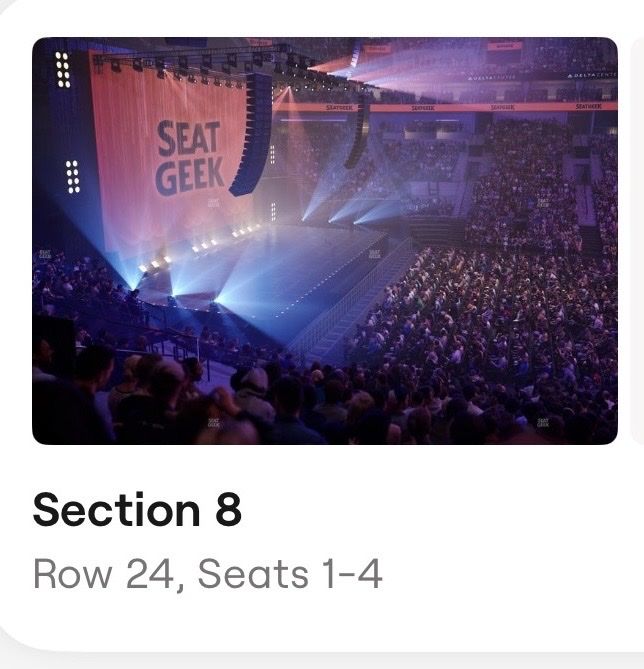Show the next listing card peeking at right edge

click(x=637, y=241)
